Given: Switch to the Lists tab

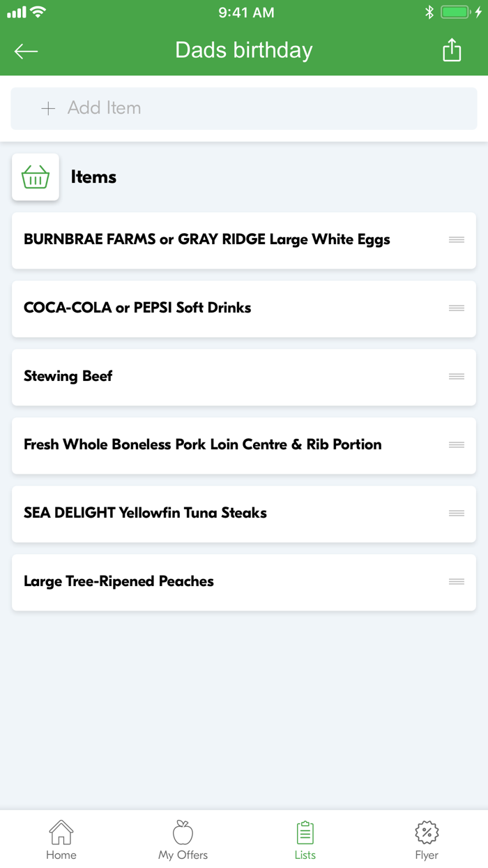Looking at the screenshot, I should point(305,838).
